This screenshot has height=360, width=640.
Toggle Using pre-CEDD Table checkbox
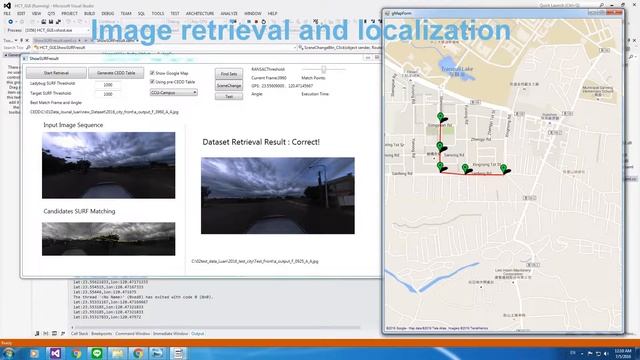pyautogui.click(x=152, y=82)
